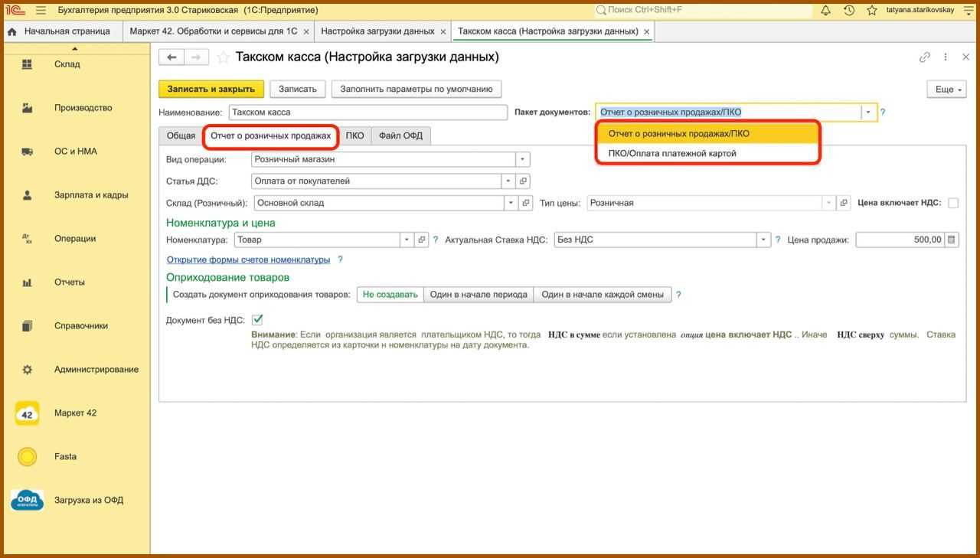Click the favorites star in top bar
This screenshot has height=558, width=980.
(871, 10)
